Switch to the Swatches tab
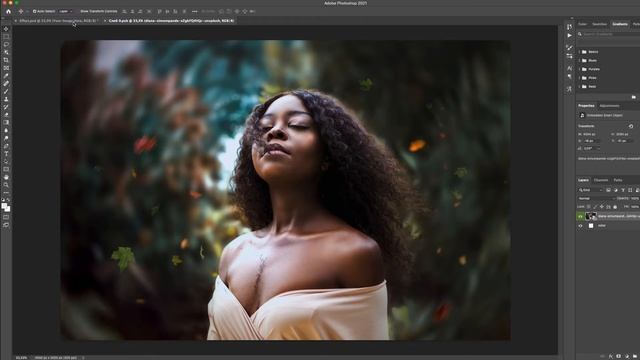 tap(599, 24)
